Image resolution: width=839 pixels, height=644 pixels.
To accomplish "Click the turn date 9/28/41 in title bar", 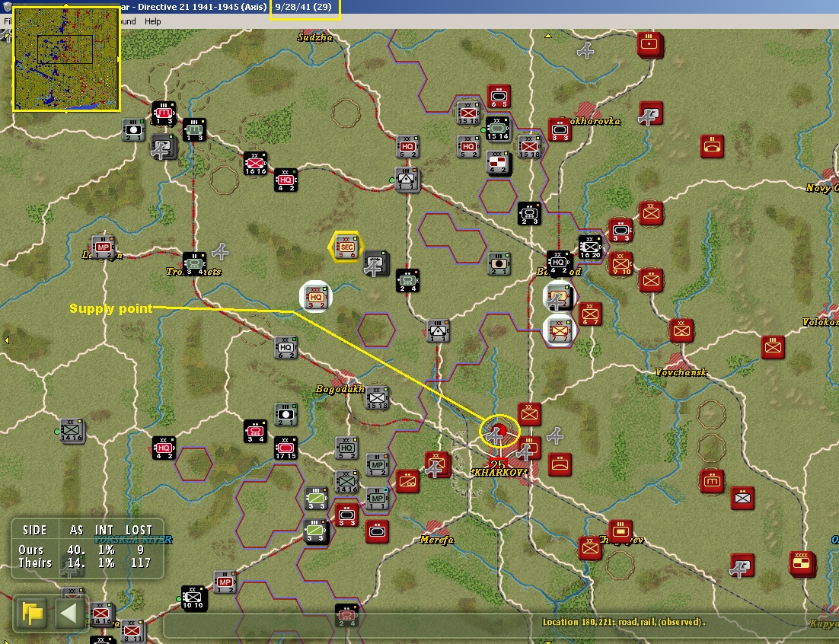I will pyautogui.click(x=305, y=7).
